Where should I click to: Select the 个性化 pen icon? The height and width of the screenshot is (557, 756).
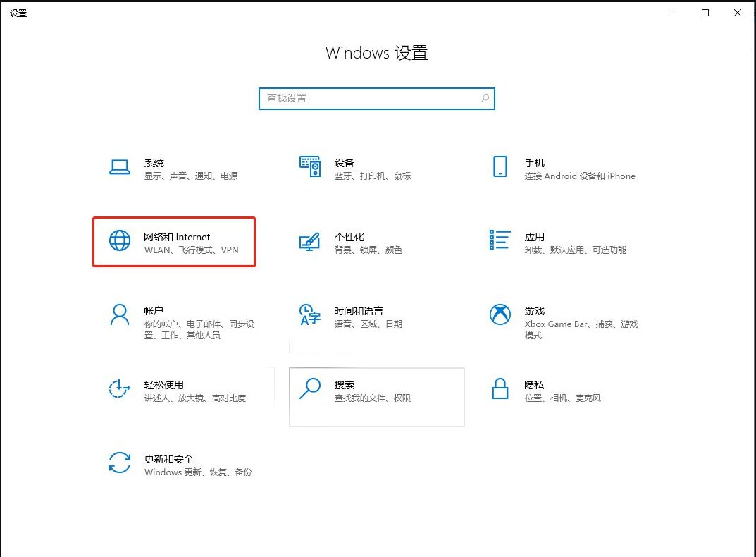[x=310, y=242]
